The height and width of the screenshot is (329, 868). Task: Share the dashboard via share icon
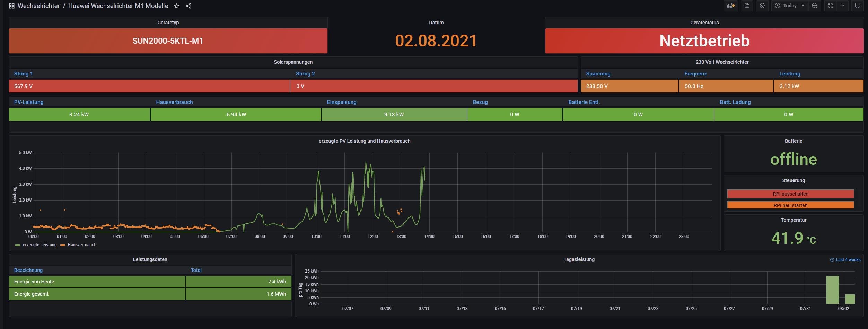pos(188,6)
